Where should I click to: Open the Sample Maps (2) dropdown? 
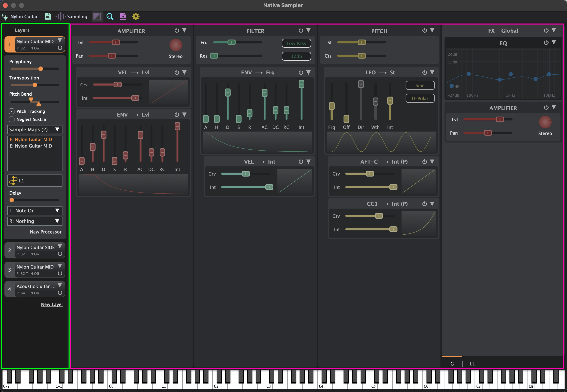coord(35,130)
